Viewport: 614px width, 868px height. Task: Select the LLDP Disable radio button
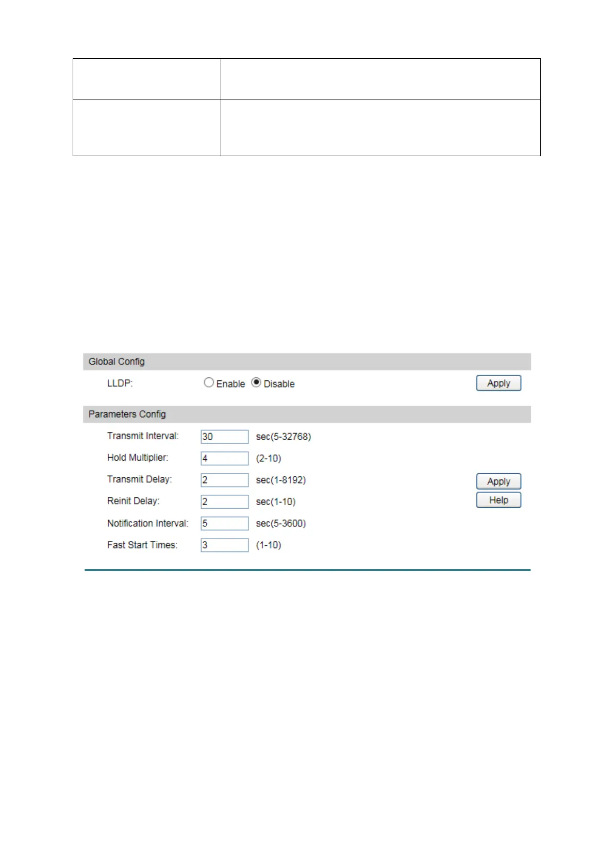(256, 382)
